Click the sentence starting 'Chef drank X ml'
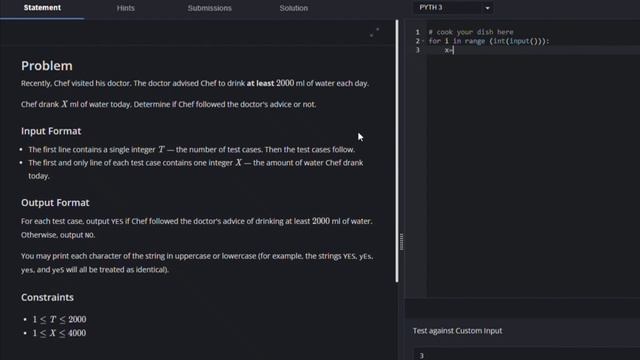The width and height of the screenshot is (640, 360). (169, 104)
